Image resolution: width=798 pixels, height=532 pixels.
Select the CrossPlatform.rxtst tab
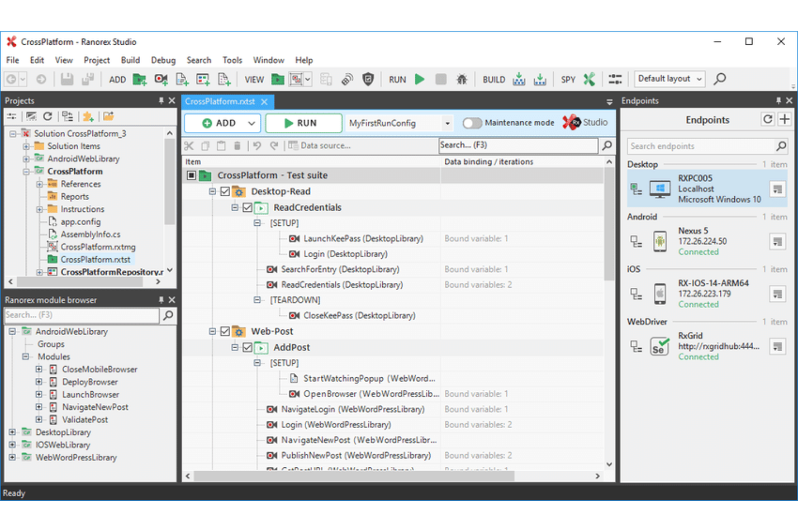tap(221, 101)
